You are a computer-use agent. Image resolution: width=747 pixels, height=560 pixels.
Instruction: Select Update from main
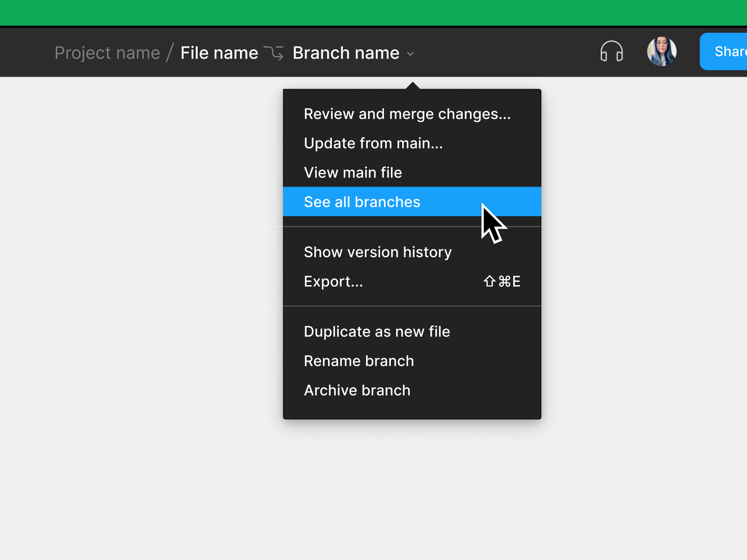(373, 143)
